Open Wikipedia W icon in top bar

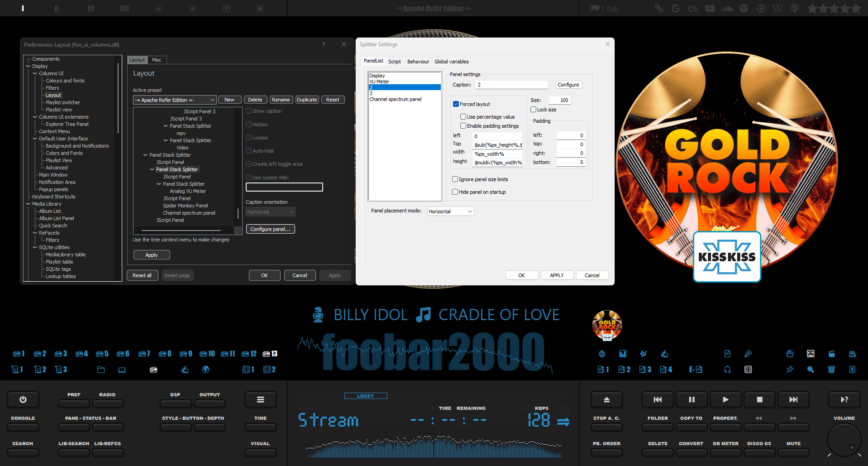777,8
